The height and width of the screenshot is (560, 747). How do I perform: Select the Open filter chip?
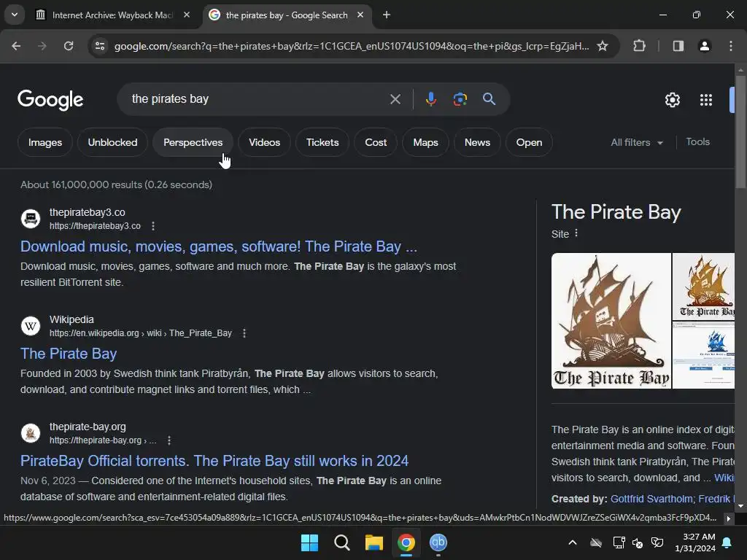point(530,142)
